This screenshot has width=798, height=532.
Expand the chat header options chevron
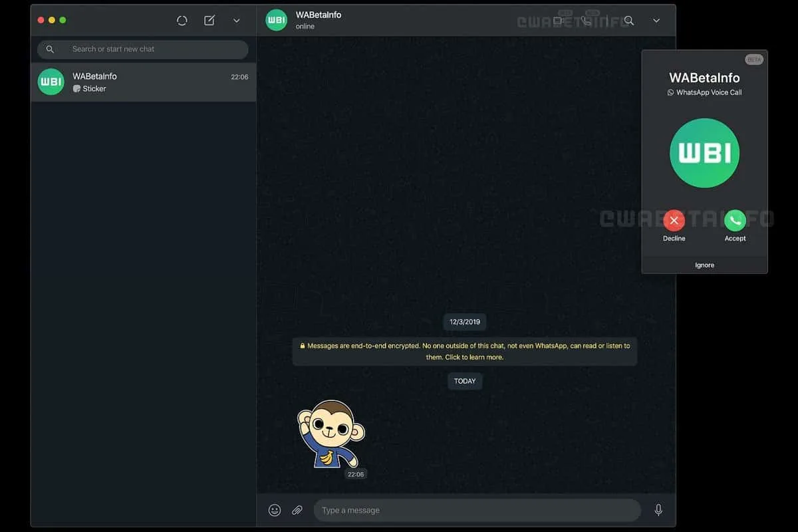[x=656, y=21]
